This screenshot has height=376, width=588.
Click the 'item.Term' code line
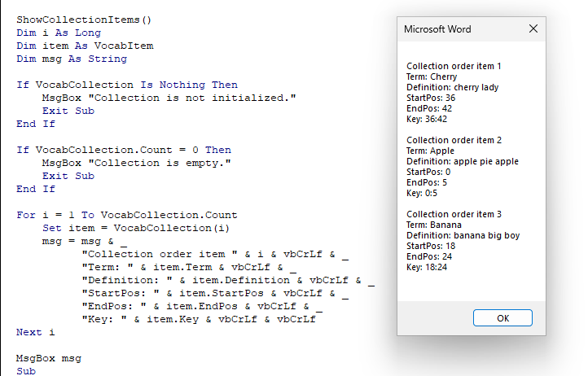(x=190, y=267)
